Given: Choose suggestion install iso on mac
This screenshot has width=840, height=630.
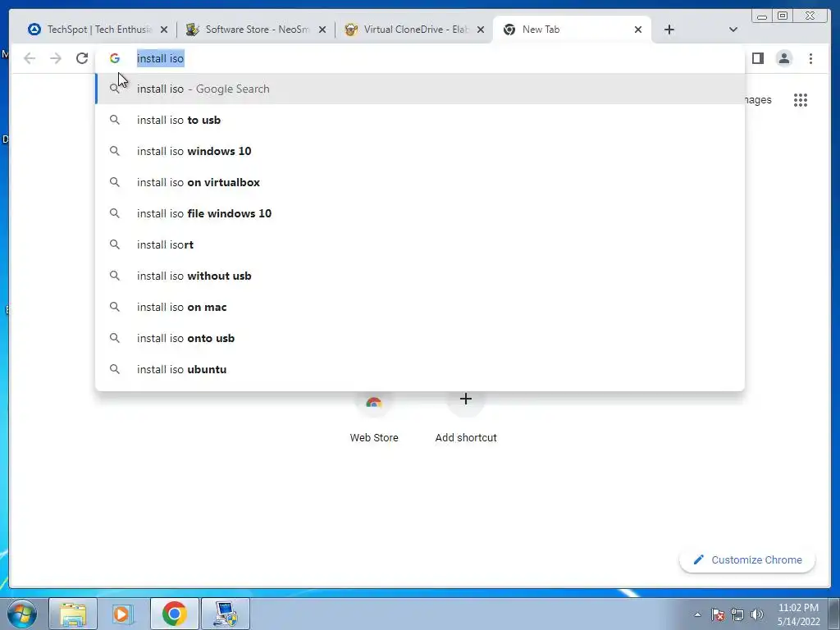Looking at the screenshot, I should (420, 307).
